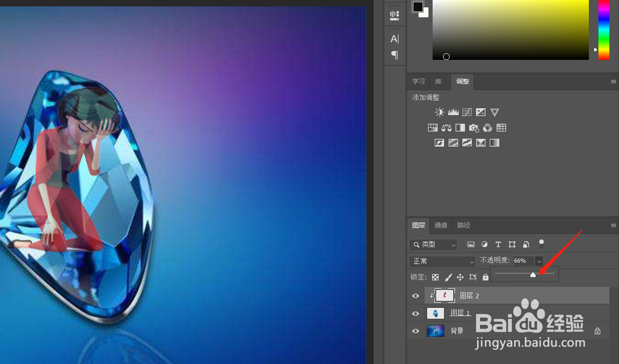Click the foreground color swatch
Screen dimensions: 619x364
pyautogui.click(x=418, y=6)
